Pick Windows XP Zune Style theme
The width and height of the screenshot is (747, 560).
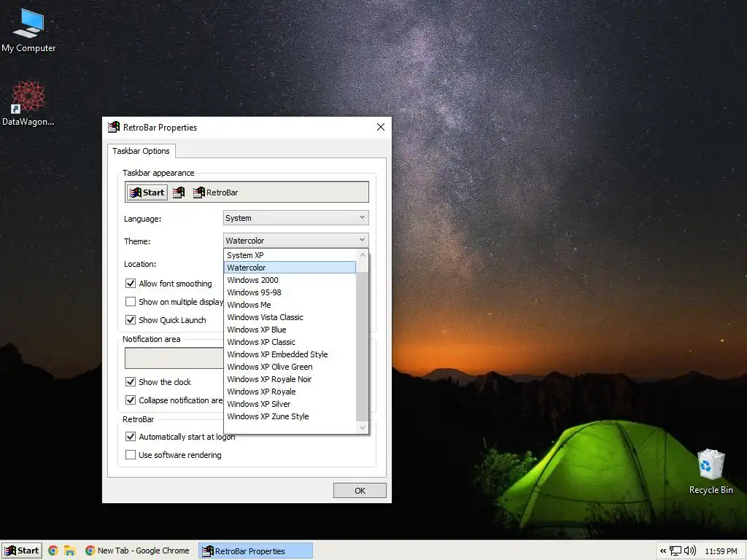pyautogui.click(x=290, y=416)
